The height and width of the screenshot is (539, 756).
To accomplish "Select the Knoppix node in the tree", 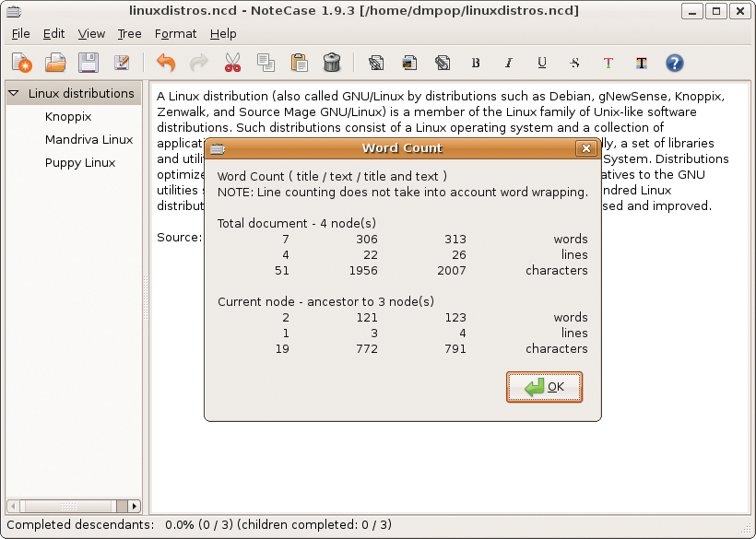I will tap(68, 117).
